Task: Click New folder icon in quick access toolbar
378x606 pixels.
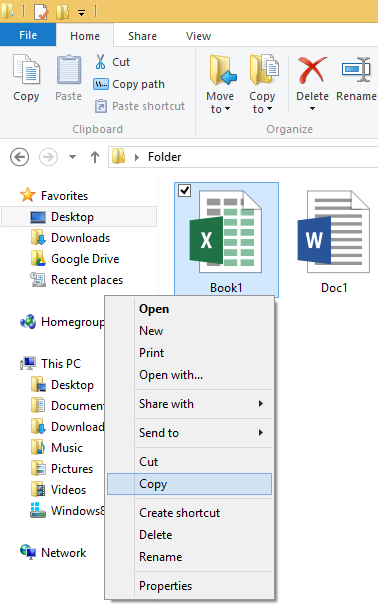Action: point(63,11)
